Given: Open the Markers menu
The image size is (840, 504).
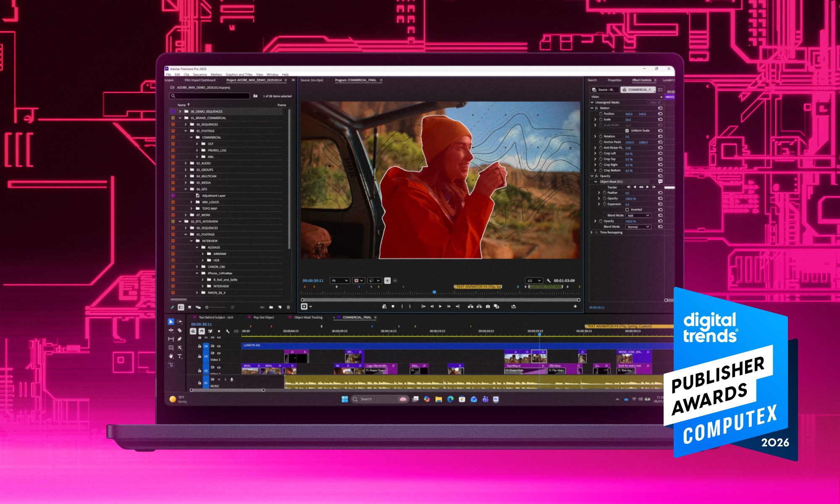Looking at the screenshot, I should click(x=216, y=74).
